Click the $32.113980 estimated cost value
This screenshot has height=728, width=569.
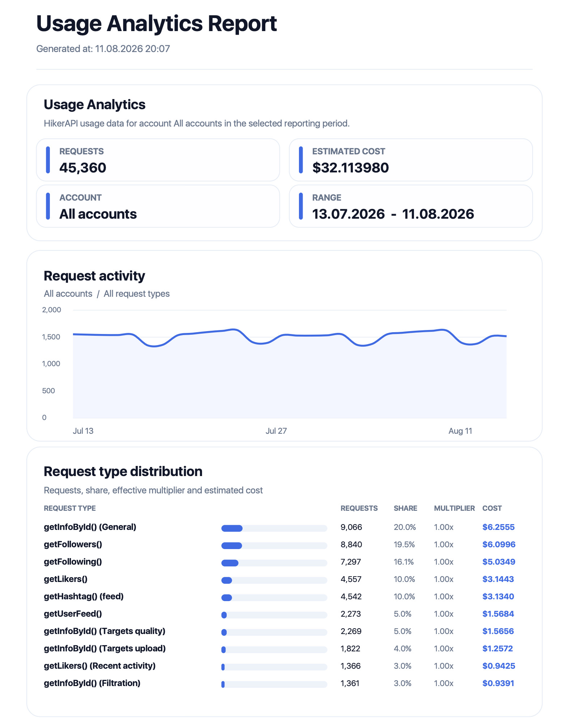(x=350, y=168)
